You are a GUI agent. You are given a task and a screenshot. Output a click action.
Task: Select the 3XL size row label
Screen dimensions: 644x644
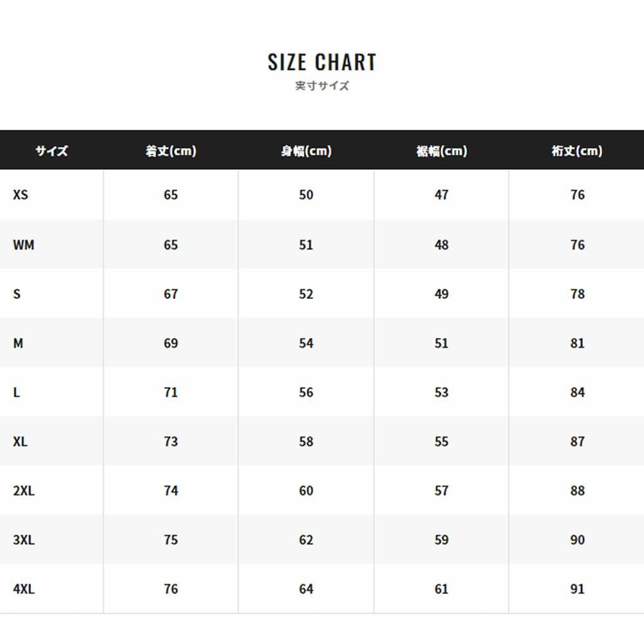point(24,540)
